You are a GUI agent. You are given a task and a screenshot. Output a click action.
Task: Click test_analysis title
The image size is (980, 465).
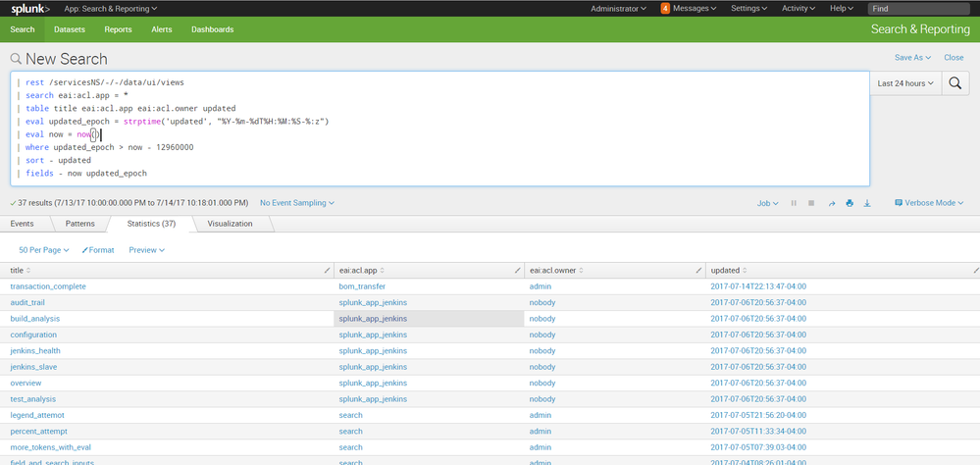[33, 399]
